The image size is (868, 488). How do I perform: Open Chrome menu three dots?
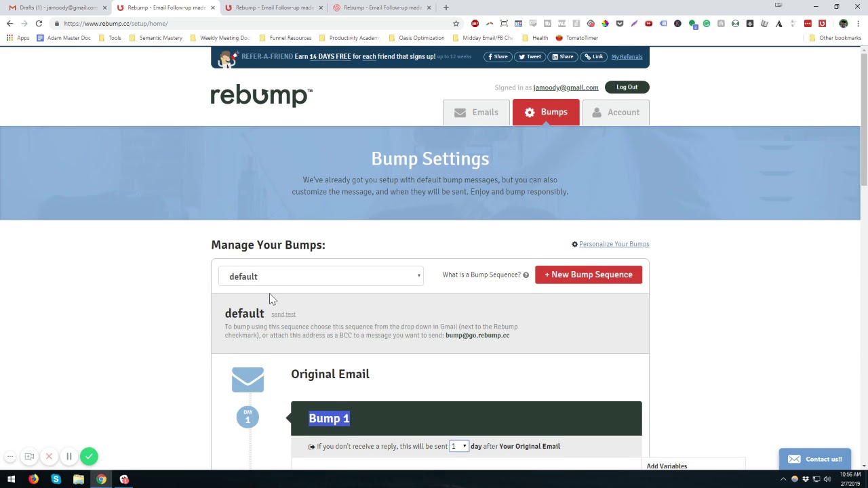(x=859, y=23)
